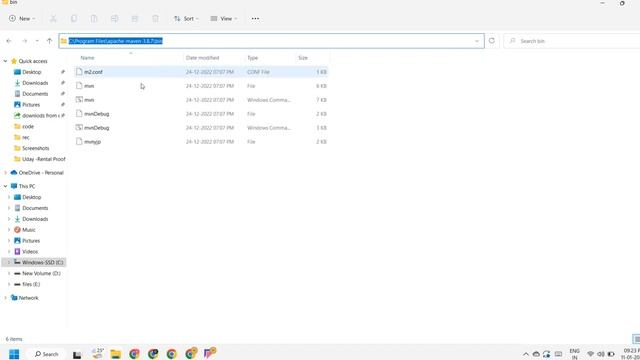Image resolution: width=640 pixels, height=360 pixels.
Task: Click the Copy icon in toolbar
Action: [x=74, y=18]
